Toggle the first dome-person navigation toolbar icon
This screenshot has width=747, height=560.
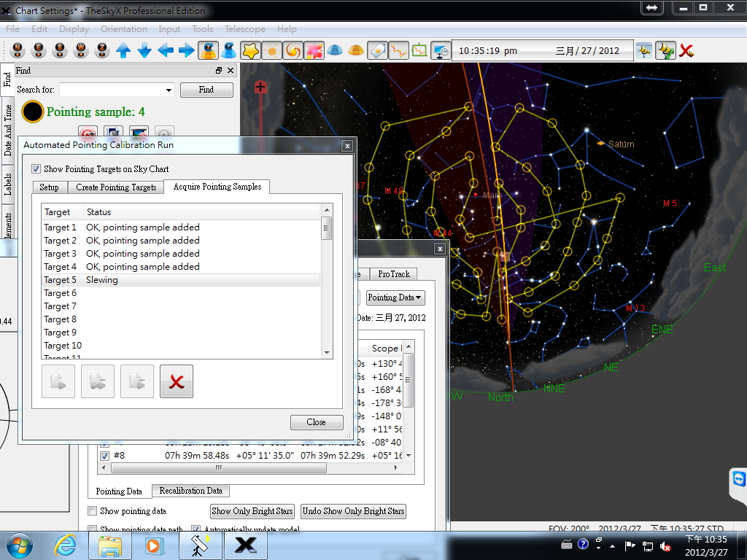tap(208, 50)
